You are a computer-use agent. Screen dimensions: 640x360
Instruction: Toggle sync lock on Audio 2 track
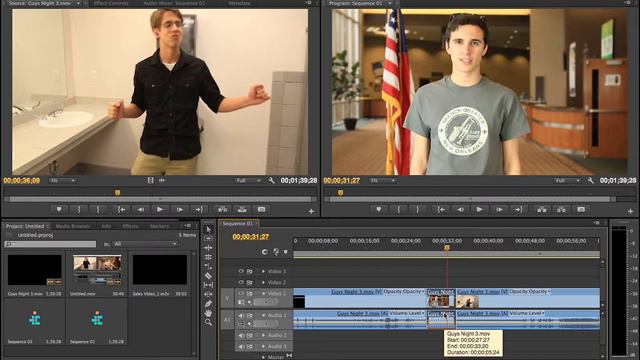coord(250,336)
